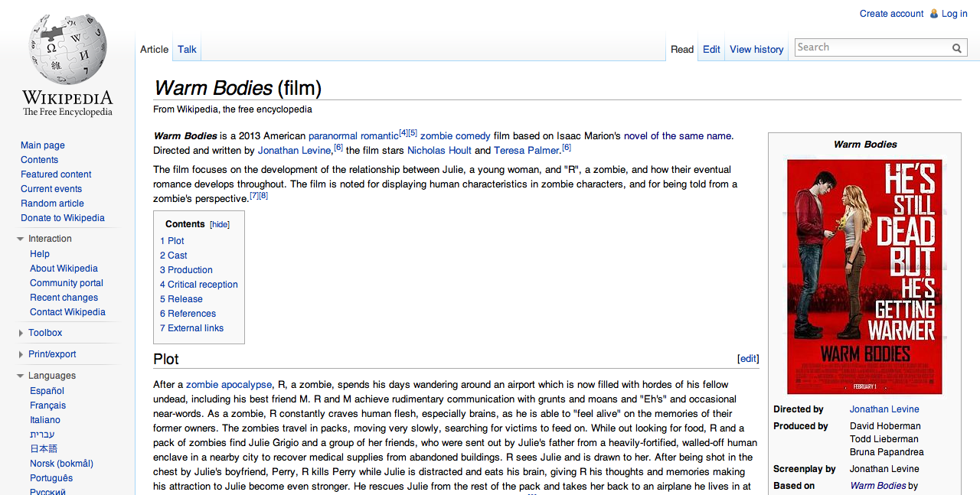980x495 pixels.
Task: Click the Plot section edit link
Action: coord(748,359)
